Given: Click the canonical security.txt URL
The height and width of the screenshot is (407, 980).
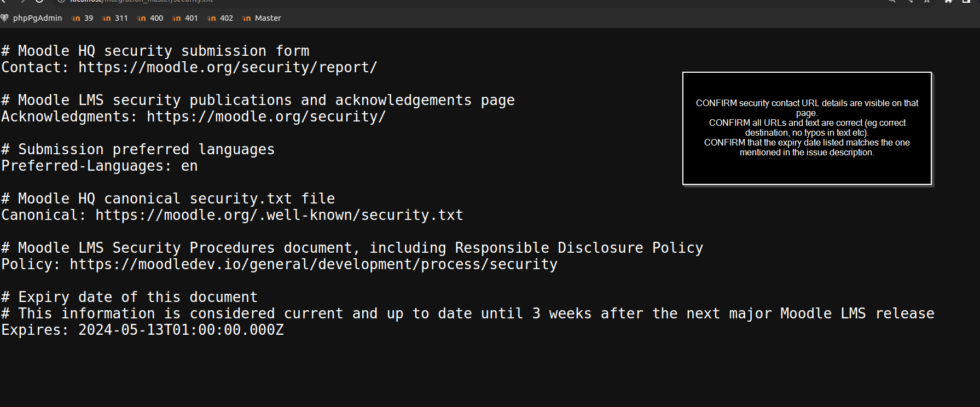Looking at the screenshot, I should point(279,215).
